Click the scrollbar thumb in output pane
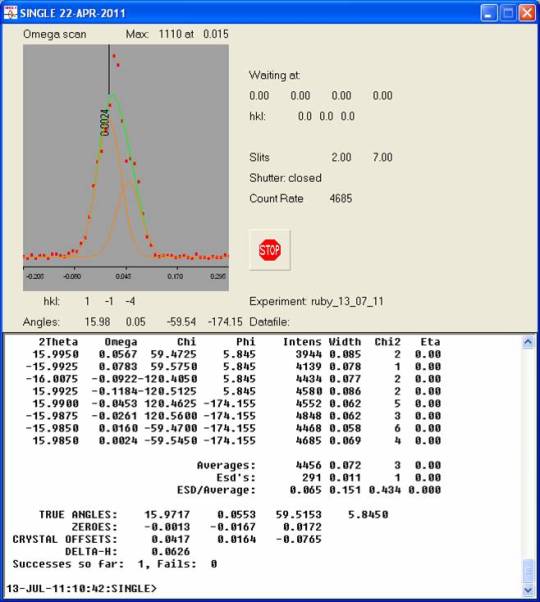Viewport: 540px width, 602px height. click(x=528, y=571)
